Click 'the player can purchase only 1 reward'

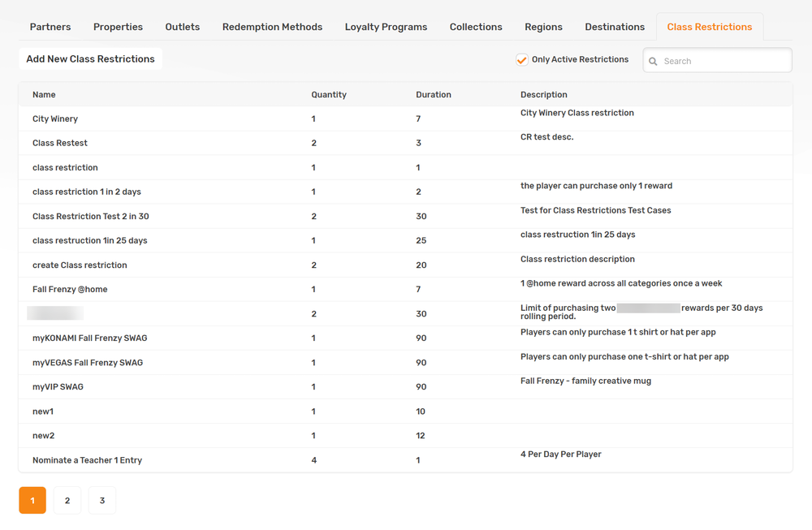pos(596,186)
